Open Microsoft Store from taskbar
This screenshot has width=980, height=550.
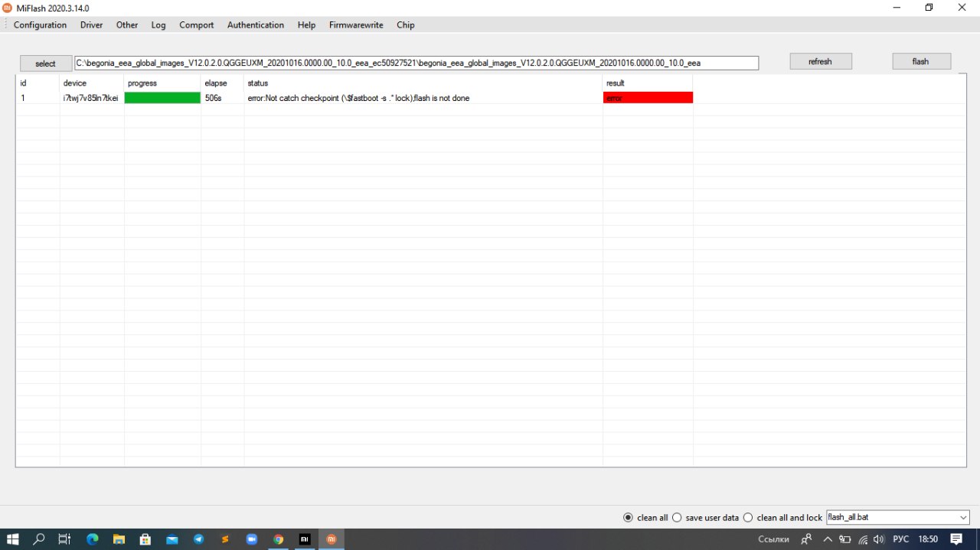coord(145,539)
